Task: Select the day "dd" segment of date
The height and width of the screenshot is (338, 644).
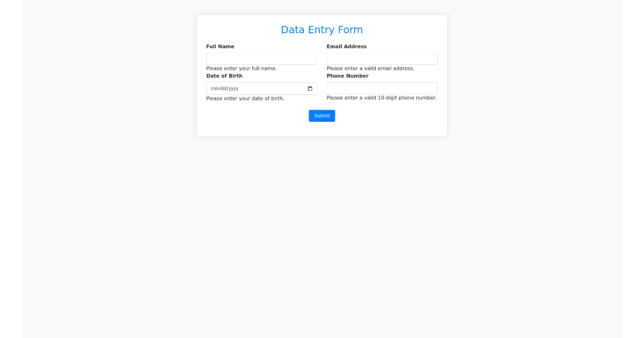Action: (x=223, y=89)
